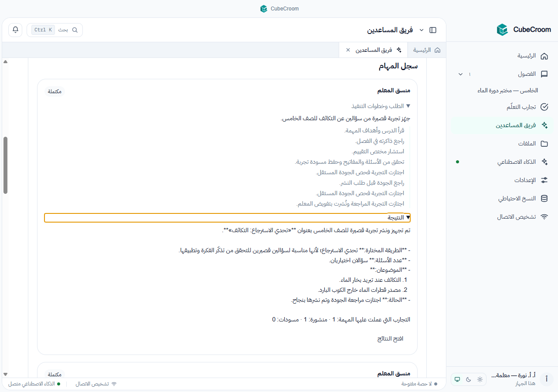Toggle the sidebar panel icon in header
Viewport: 558px width, 392px height.
click(x=433, y=30)
